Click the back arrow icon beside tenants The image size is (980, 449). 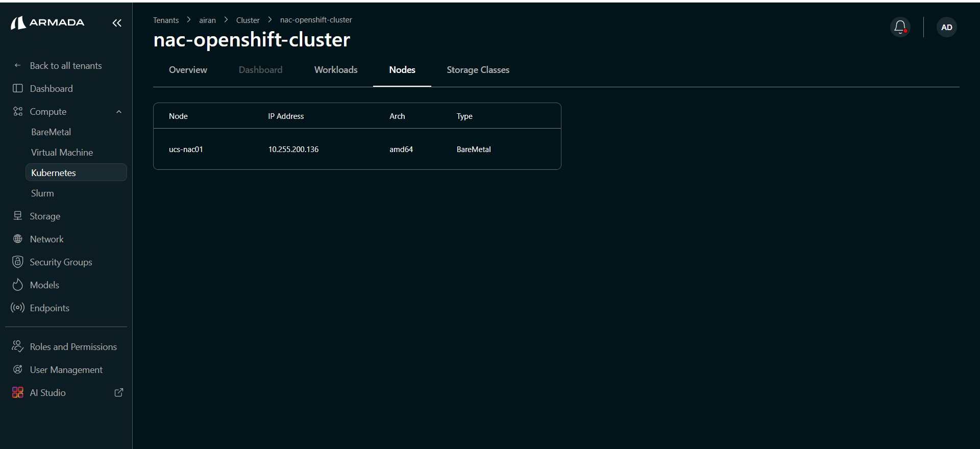point(18,65)
